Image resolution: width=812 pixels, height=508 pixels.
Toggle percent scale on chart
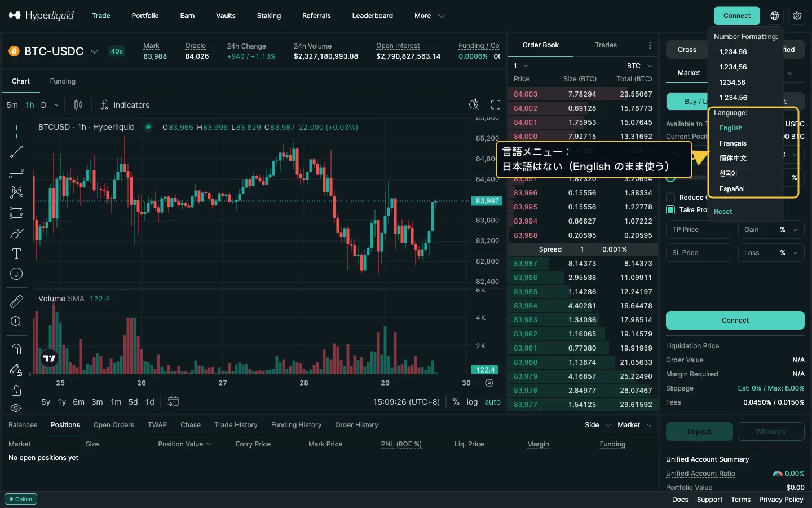coord(456,402)
